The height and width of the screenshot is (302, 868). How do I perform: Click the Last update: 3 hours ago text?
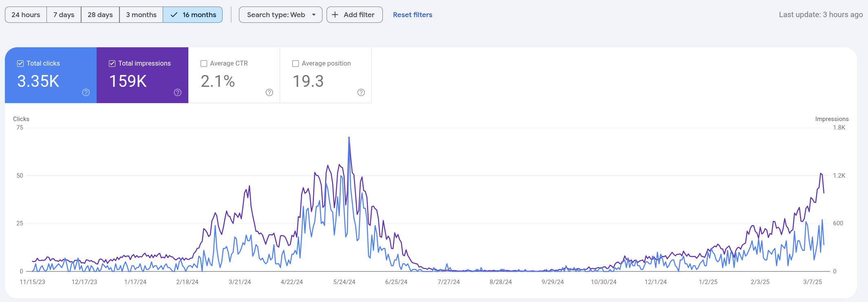821,15
